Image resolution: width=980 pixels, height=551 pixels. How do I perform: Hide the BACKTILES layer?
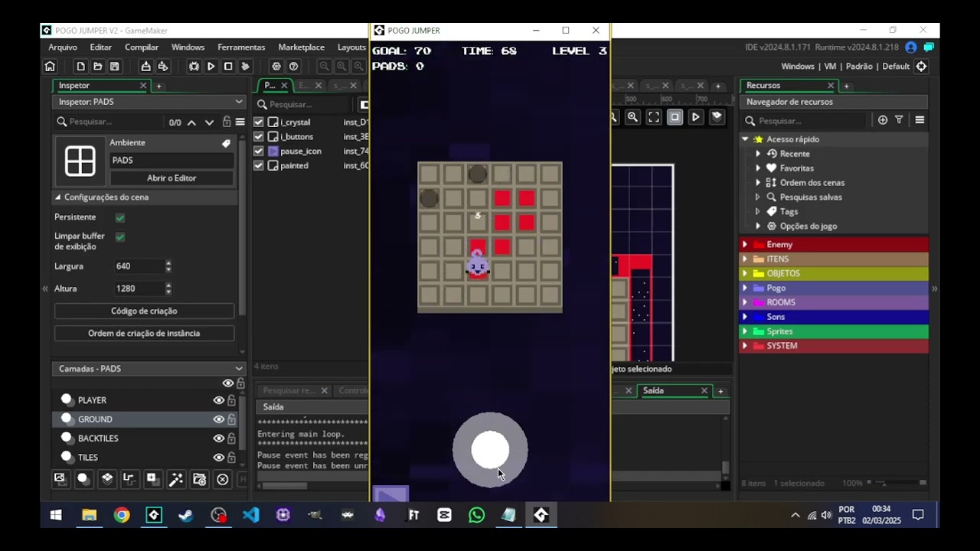click(219, 439)
